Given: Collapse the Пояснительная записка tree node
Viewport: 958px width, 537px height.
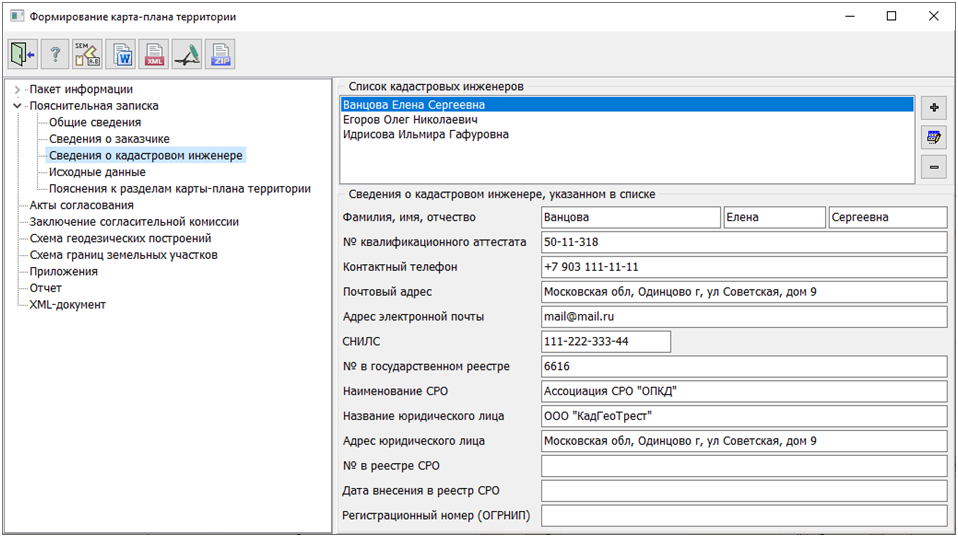Looking at the screenshot, I should (17, 106).
